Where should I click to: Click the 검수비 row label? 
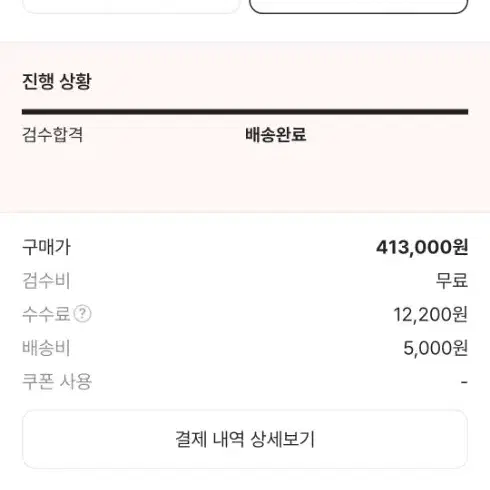click(46, 281)
